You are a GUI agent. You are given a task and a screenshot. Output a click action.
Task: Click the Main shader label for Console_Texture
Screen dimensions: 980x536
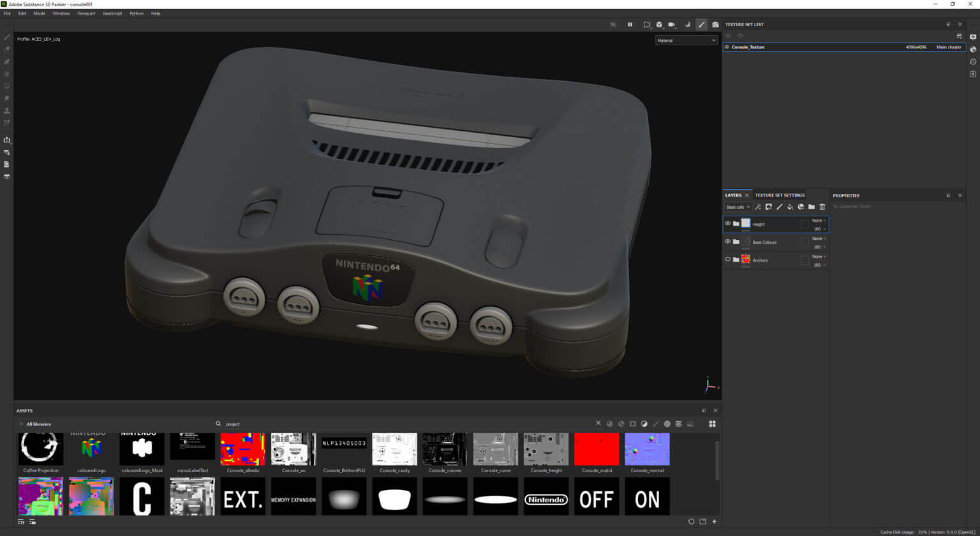coord(948,47)
